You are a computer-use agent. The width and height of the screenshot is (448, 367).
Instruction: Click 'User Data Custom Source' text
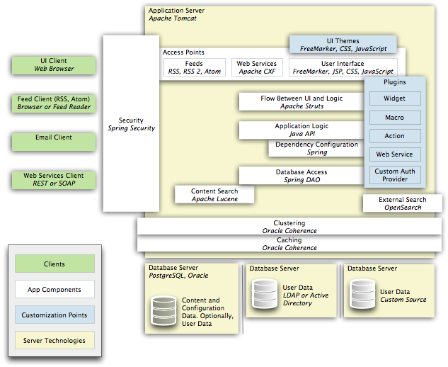tap(403, 296)
